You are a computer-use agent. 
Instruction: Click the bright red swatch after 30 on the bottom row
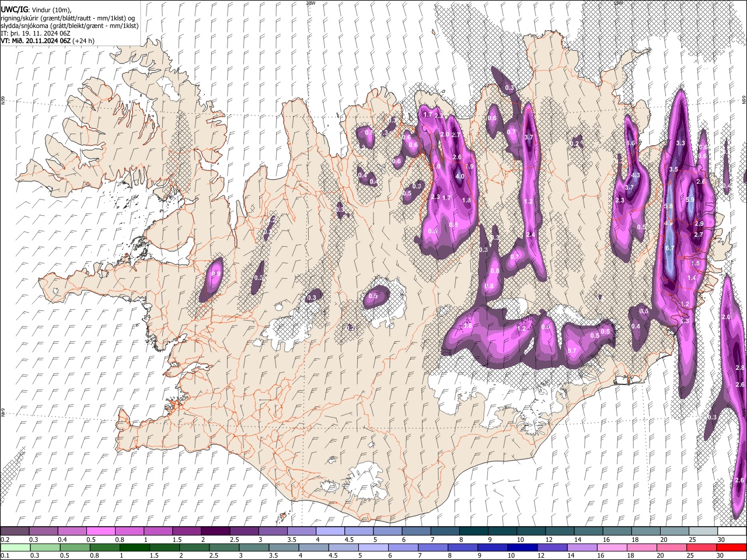pos(732,548)
